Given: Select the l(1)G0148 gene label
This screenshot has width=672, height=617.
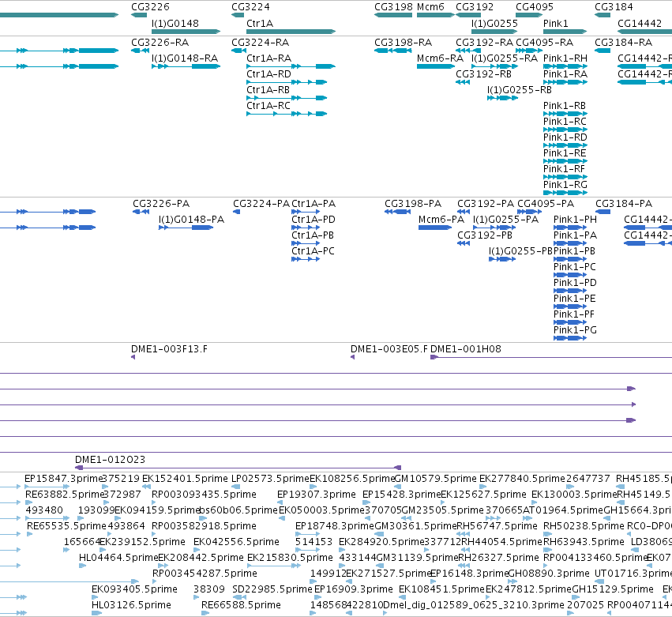Looking at the screenshot, I should click(175, 23).
